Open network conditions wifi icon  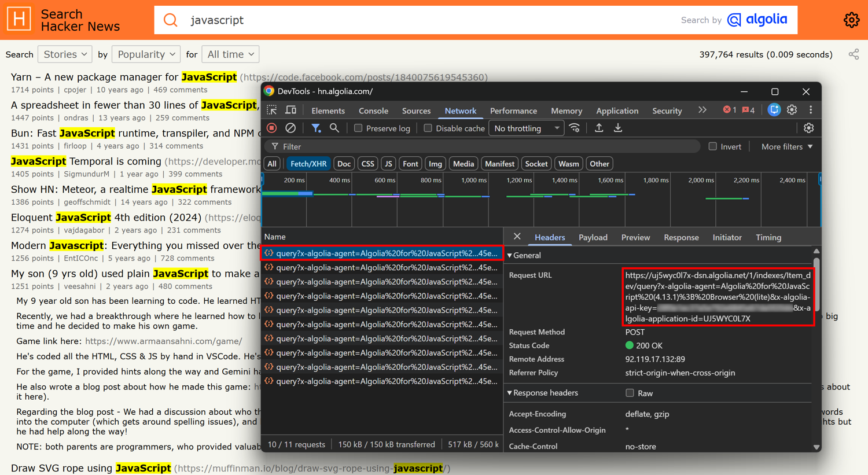point(575,128)
